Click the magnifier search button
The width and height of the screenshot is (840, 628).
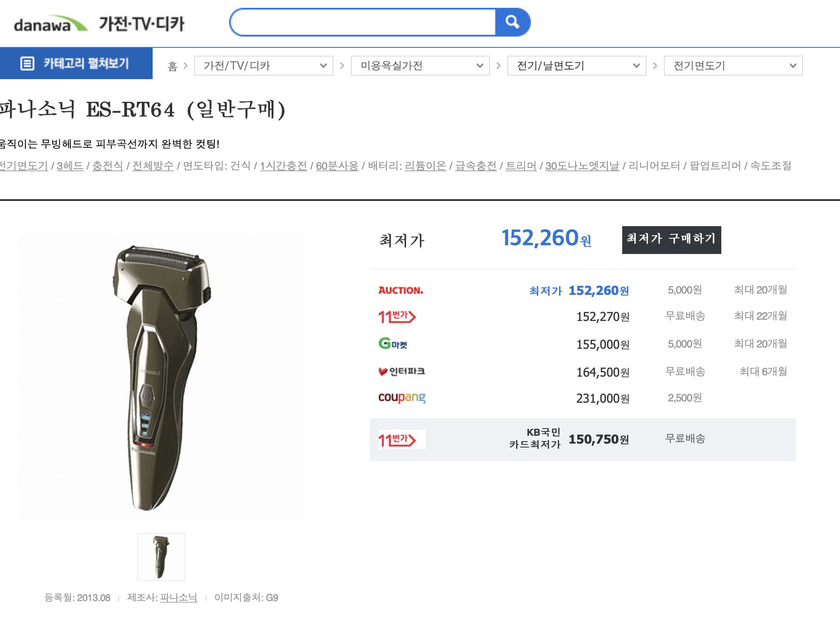[x=513, y=22]
